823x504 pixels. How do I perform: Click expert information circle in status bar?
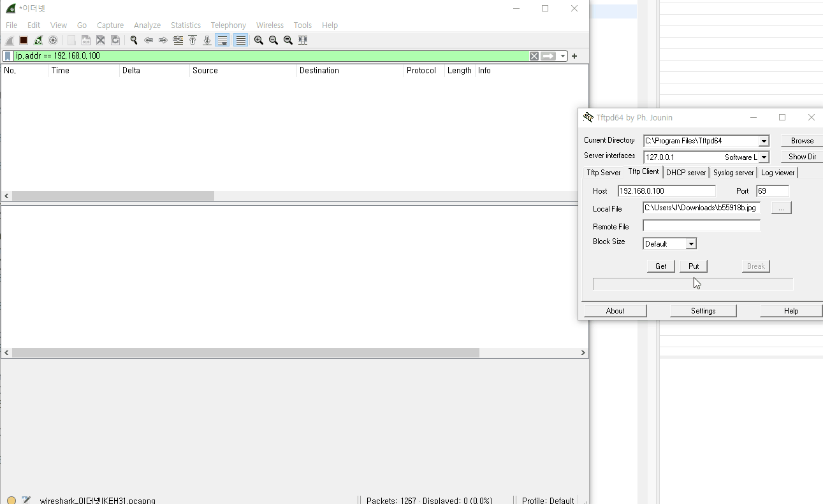(x=11, y=500)
